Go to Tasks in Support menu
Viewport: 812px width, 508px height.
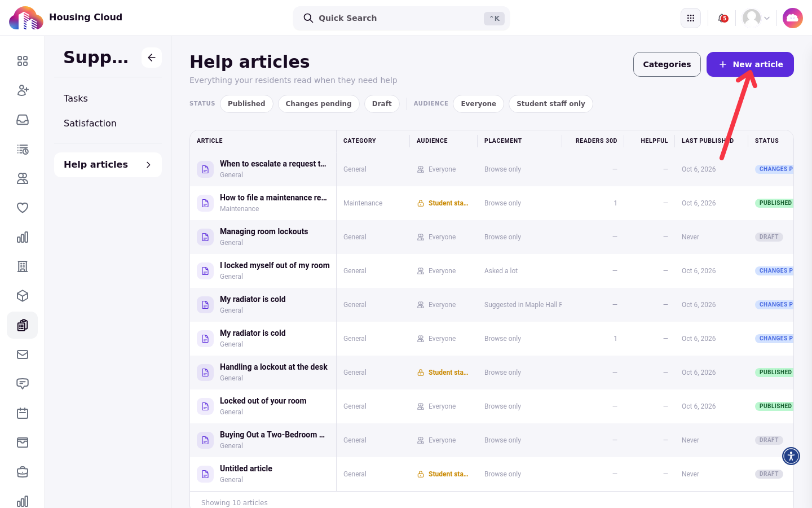coord(76,98)
